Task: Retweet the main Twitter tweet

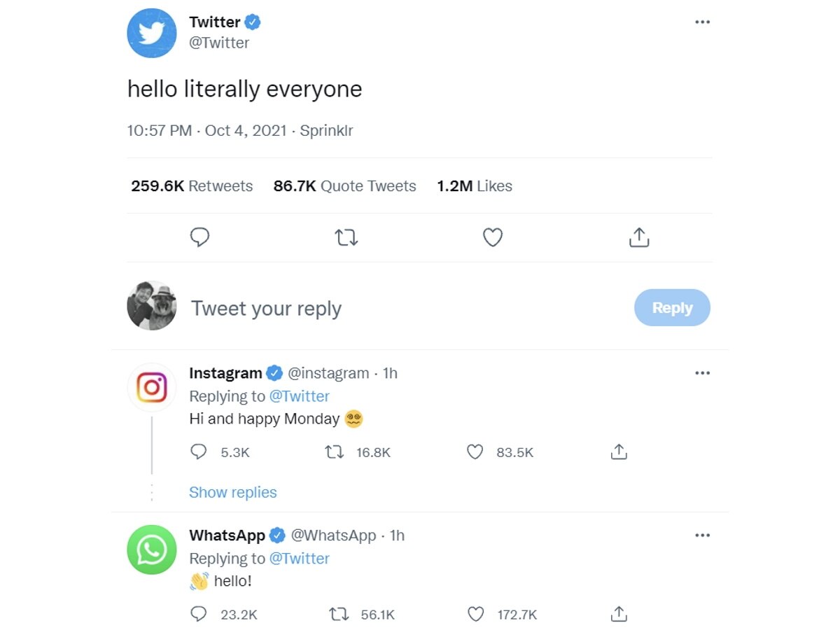Action: [346, 237]
